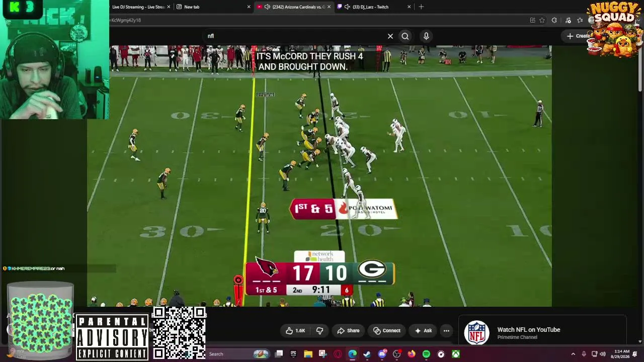Run the YouTube search with magnifier button
The image size is (644, 362).
coord(405,36)
